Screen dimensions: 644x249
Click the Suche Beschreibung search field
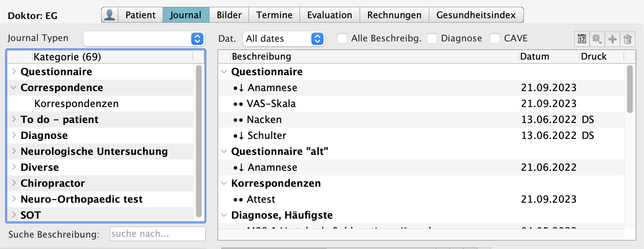point(157,234)
